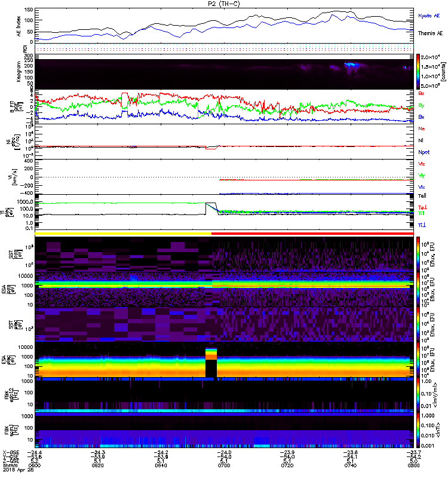This screenshot has width=448, height=478.
Task: Click the SST electrons Eflux color bar
Action: point(418,324)
